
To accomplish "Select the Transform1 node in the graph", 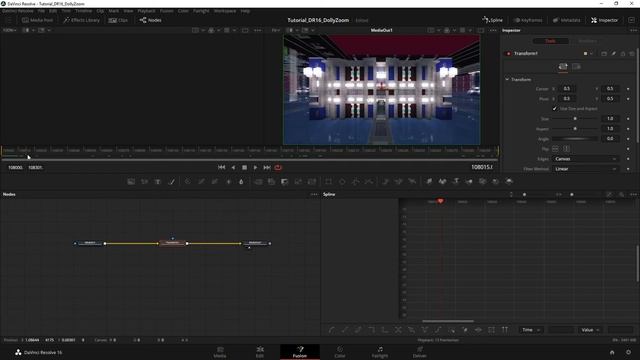I will coord(172,243).
